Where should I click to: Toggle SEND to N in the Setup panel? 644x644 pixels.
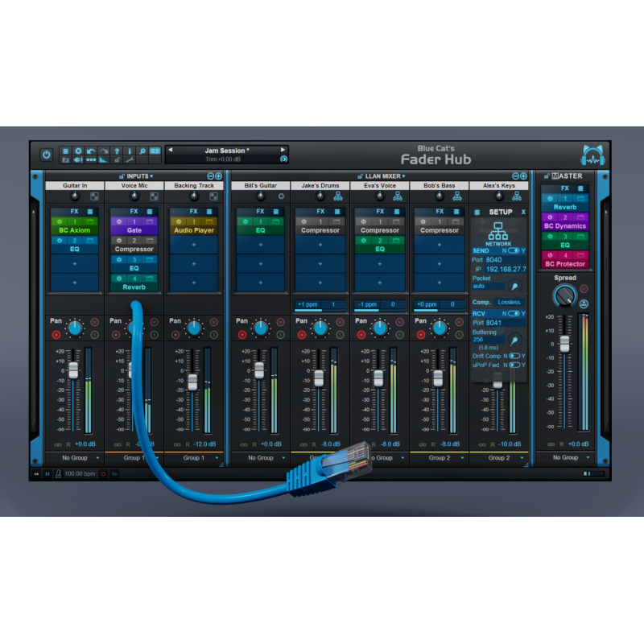(513, 250)
